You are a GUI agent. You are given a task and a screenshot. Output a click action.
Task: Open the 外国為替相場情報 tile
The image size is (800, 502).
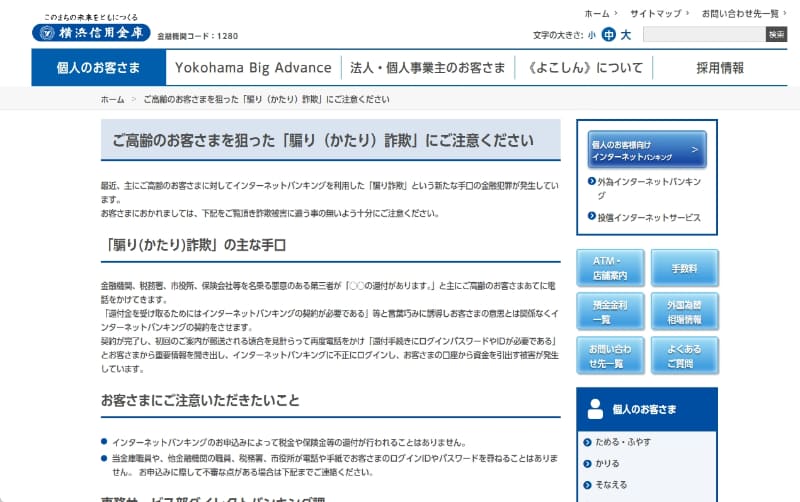click(684, 312)
